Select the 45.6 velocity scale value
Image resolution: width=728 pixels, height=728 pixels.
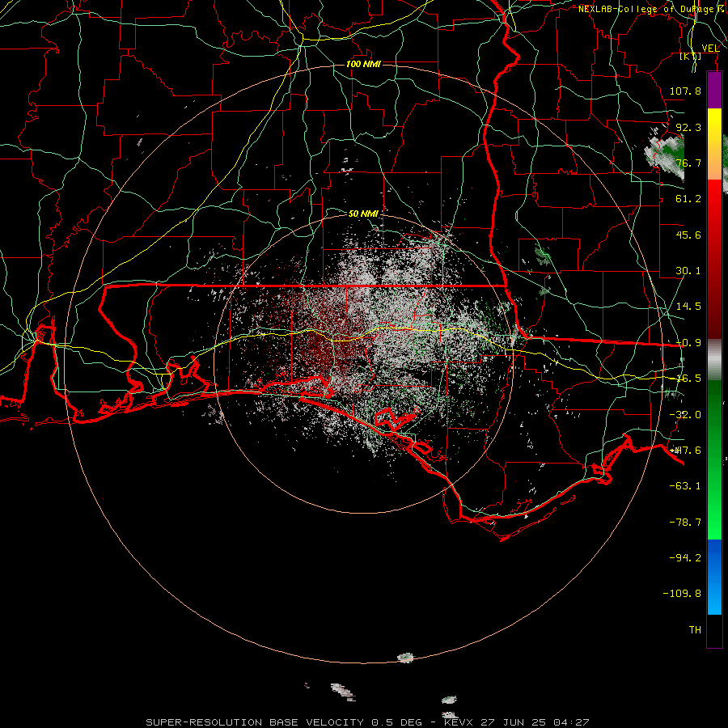click(688, 235)
